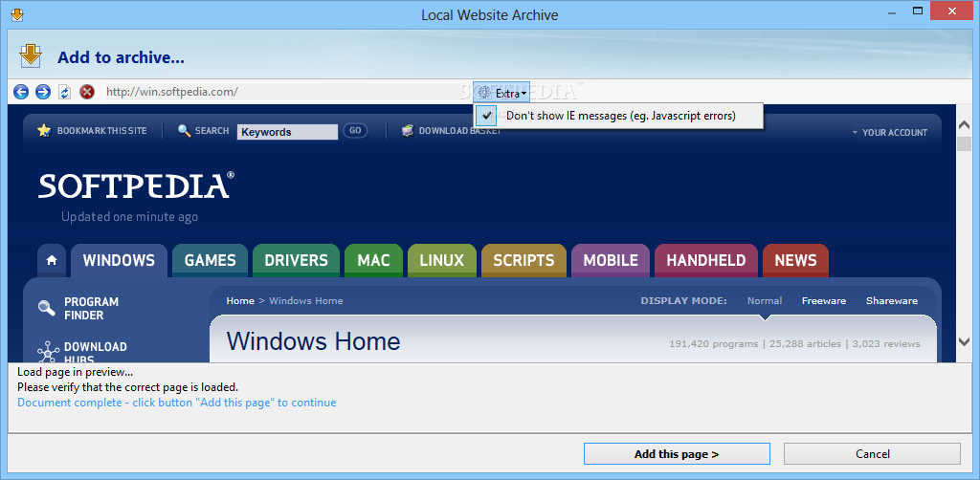Click the Extra gear icon
Image resolution: width=980 pixels, height=480 pixels.
pyautogui.click(x=484, y=93)
